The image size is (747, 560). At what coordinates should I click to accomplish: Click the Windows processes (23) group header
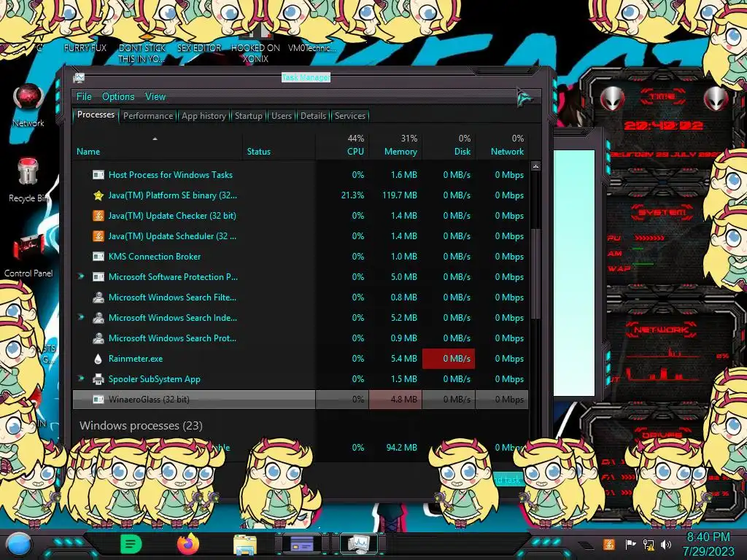141,426
